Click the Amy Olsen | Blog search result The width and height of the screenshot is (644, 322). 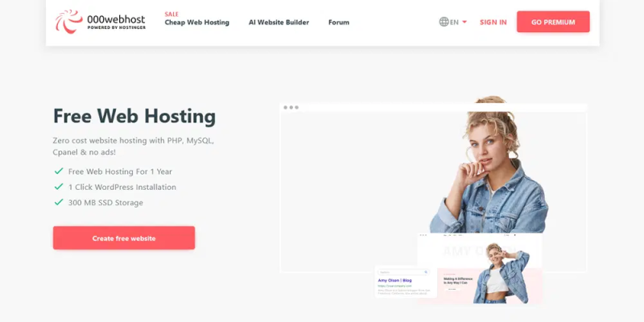click(x=394, y=280)
